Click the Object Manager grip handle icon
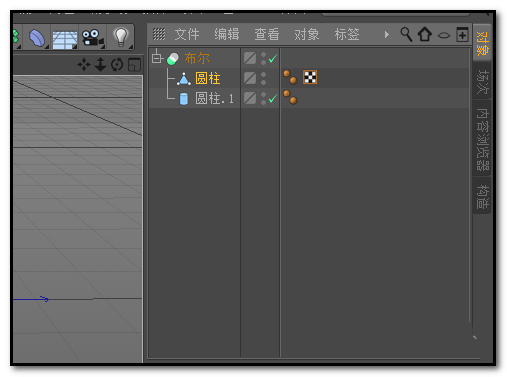 tap(159, 34)
